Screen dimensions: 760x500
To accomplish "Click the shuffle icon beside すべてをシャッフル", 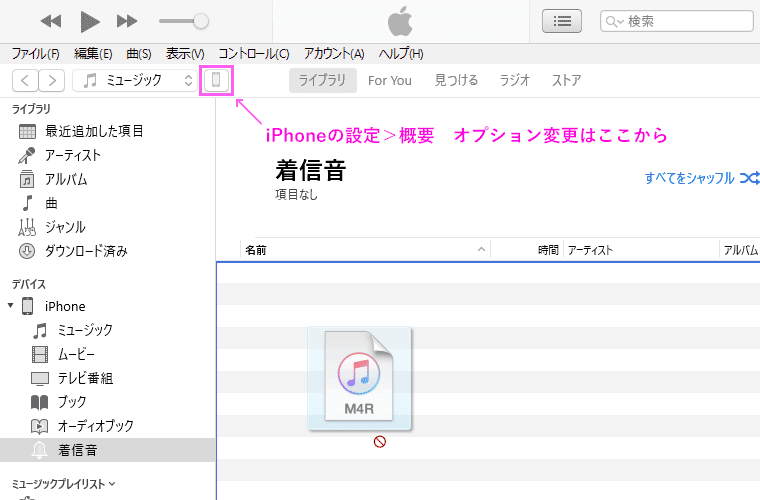I will [749, 178].
